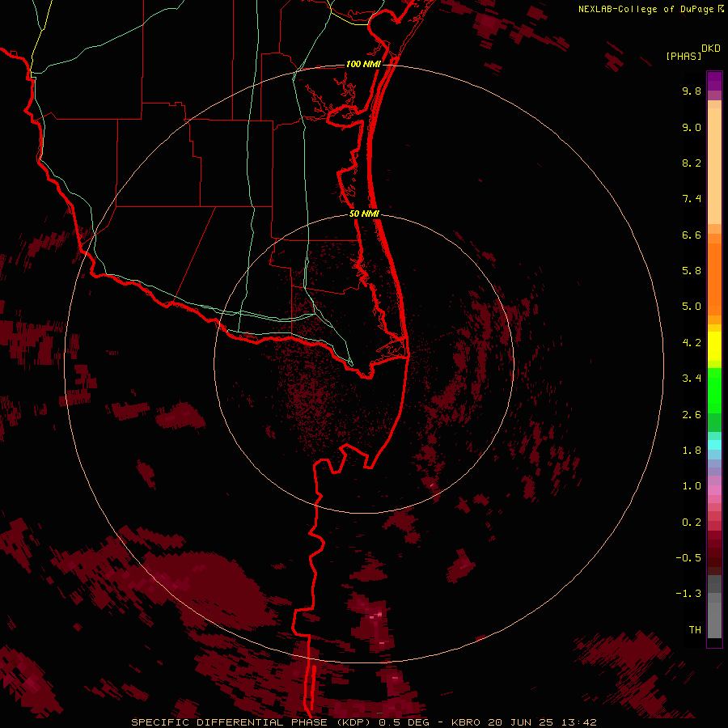Screen dimensions: 728x728
Task: Click the 7.4 legend value
Action: (x=692, y=199)
